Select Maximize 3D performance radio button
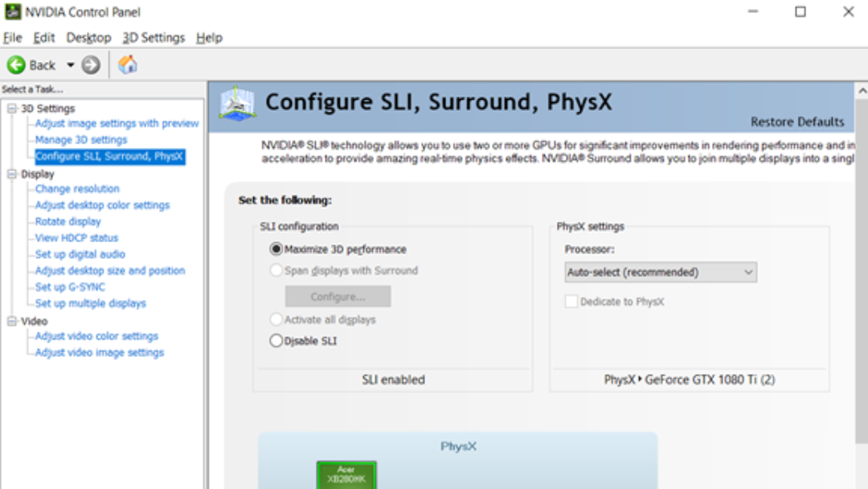868x489 pixels. point(276,249)
